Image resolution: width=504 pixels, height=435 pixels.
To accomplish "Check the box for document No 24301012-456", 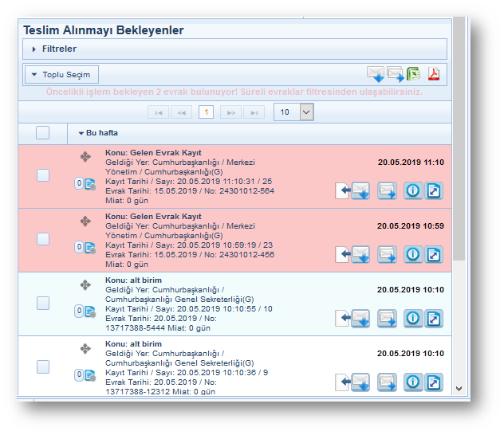I will click(43, 239).
